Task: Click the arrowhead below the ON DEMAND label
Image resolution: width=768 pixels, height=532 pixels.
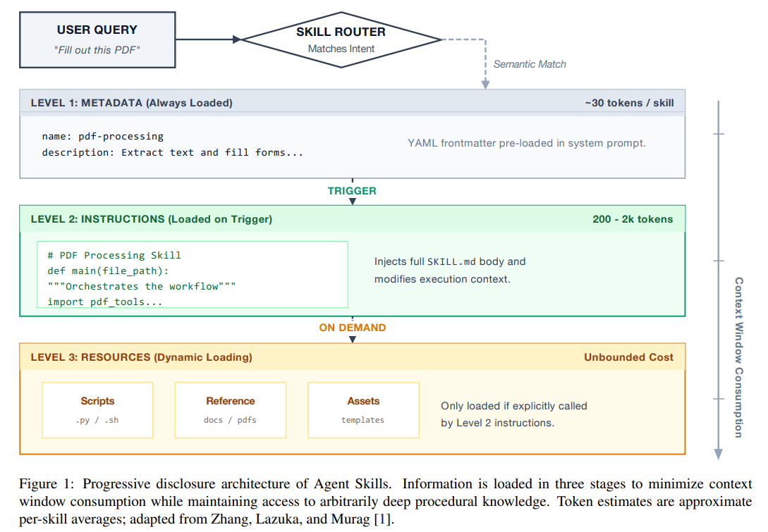Action: [x=353, y=339]
